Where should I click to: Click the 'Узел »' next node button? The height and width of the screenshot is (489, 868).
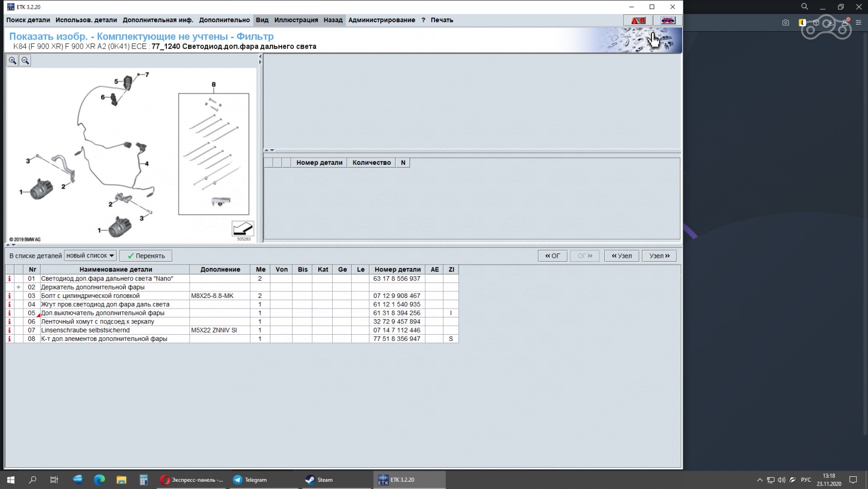point(659,256)
